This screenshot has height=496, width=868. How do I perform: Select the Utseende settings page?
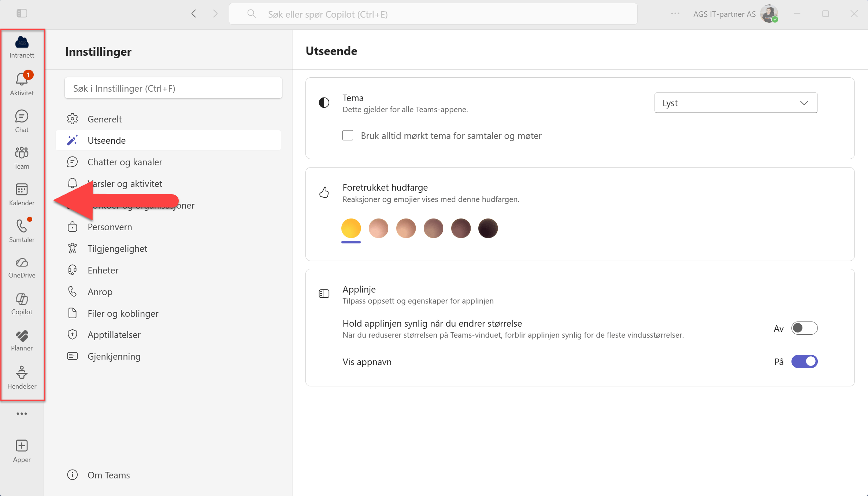(x=168, y=140)
